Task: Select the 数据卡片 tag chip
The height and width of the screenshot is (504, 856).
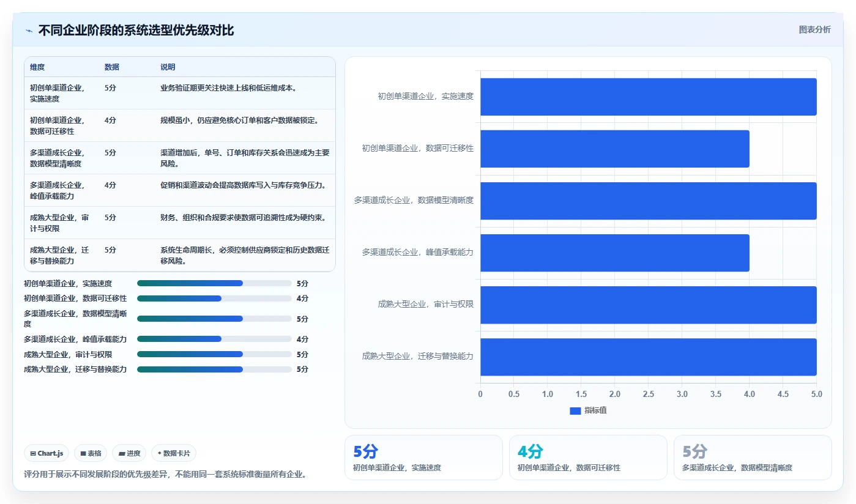Action: (x=174, y=453)
